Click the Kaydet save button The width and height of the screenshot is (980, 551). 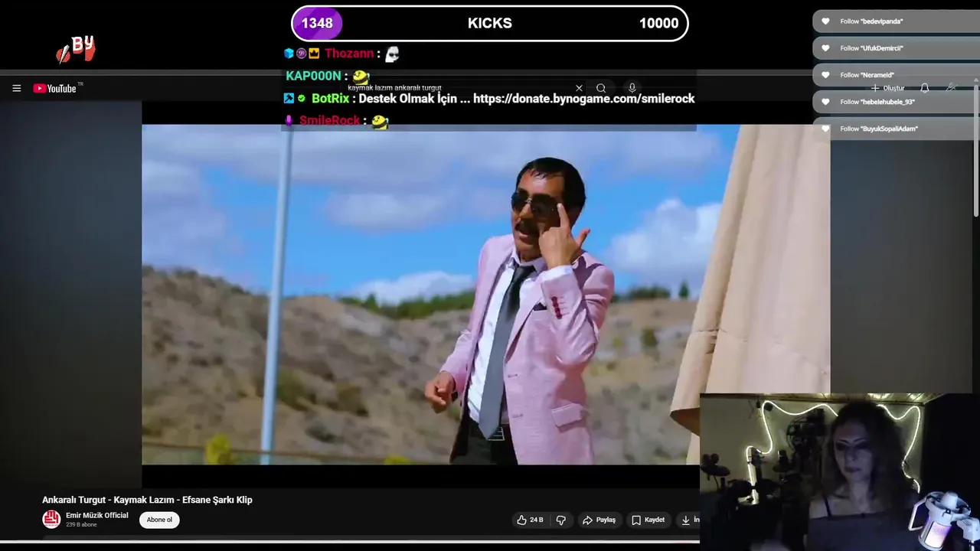click(x=648, y=520)
